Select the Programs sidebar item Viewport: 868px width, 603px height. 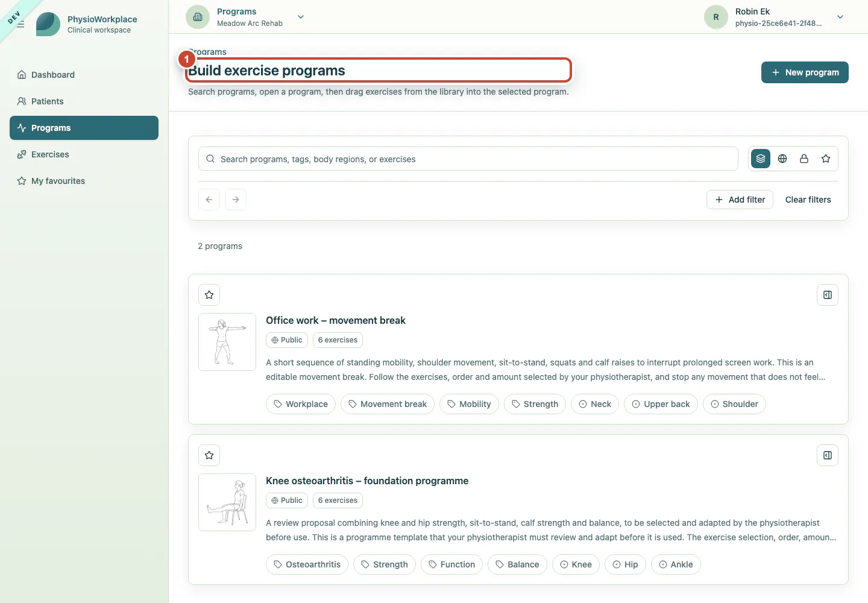click(84, 128)
